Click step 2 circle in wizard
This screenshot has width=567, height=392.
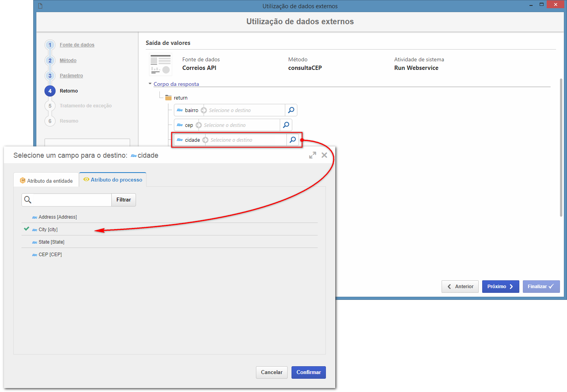pos(50,61)
